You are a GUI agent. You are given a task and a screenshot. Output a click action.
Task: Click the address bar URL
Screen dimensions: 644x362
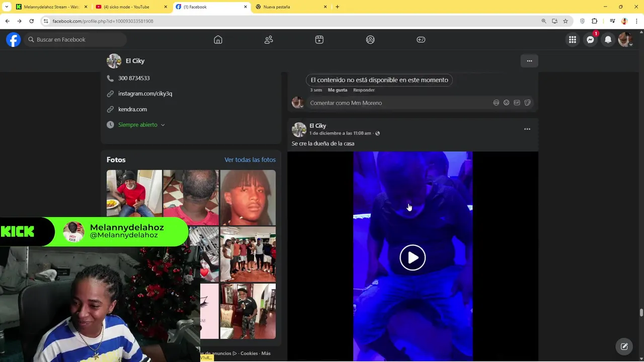103,21
